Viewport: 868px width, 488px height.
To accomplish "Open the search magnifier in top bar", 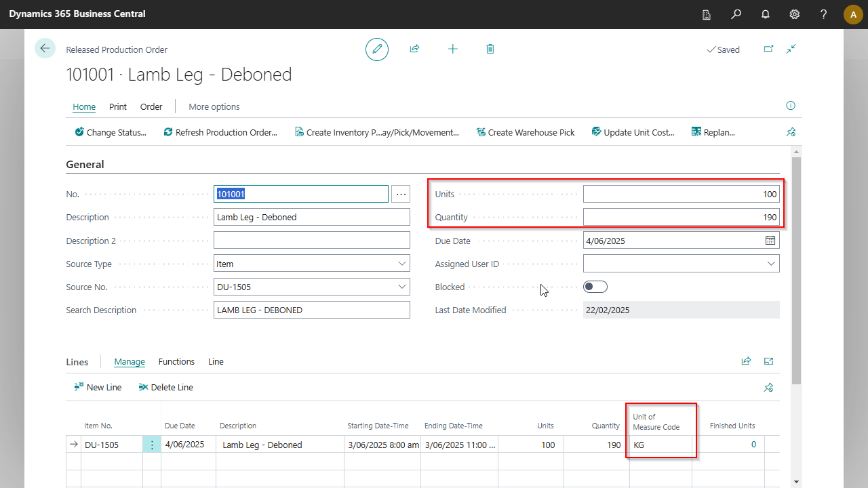I will pyautogui.click(x=736, y=14).
